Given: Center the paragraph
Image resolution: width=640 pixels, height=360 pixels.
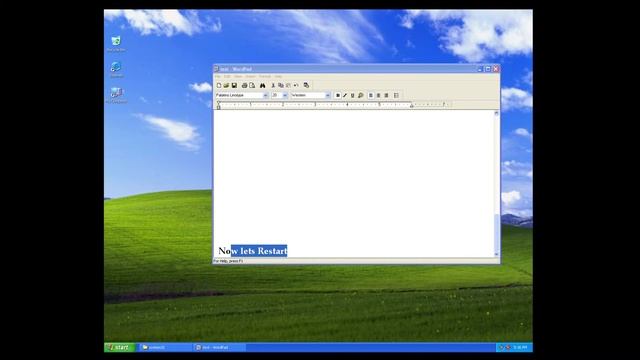Looking at the screenshot, I should point(378,95).
